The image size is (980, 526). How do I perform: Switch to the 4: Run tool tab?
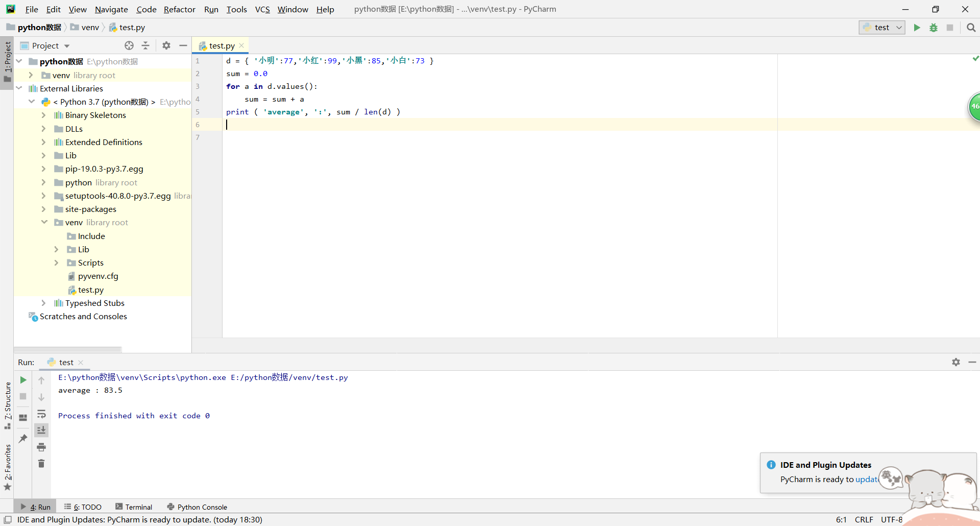(36, 507)
